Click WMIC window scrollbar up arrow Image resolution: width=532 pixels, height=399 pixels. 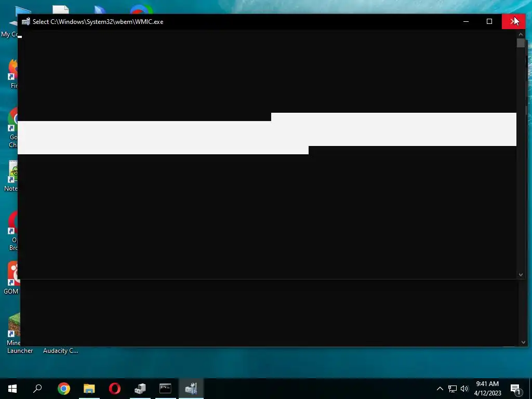click(x=521, y=34)
